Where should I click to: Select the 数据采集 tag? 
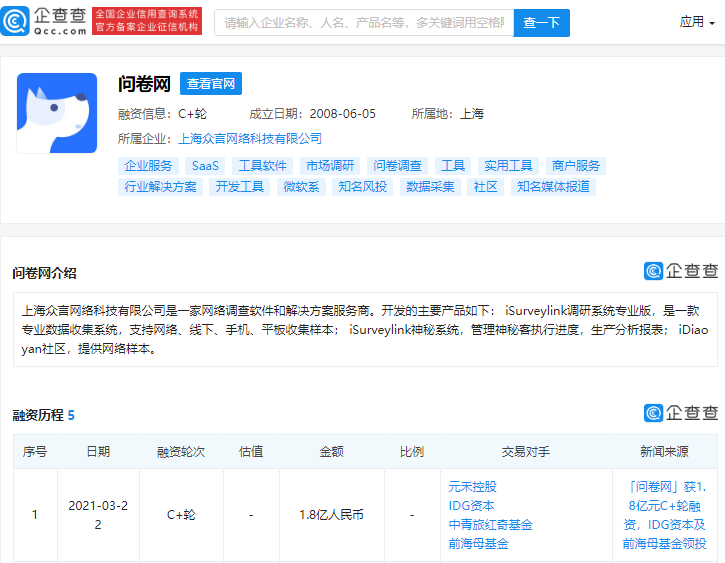[x=430, y=187]
